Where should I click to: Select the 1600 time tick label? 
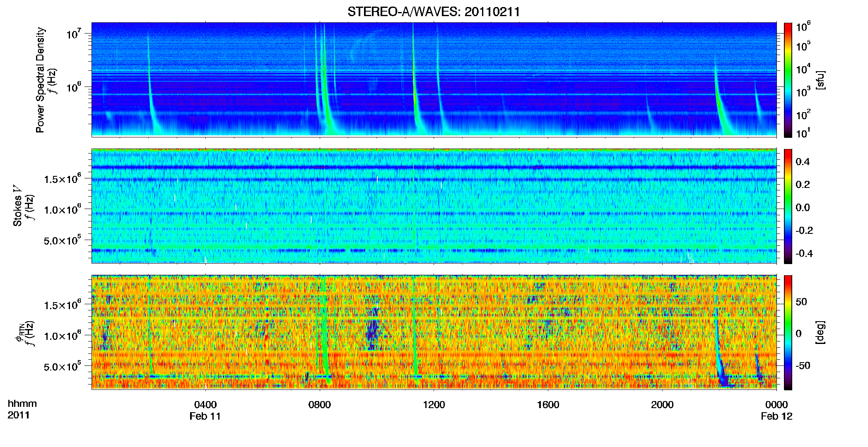548,404
